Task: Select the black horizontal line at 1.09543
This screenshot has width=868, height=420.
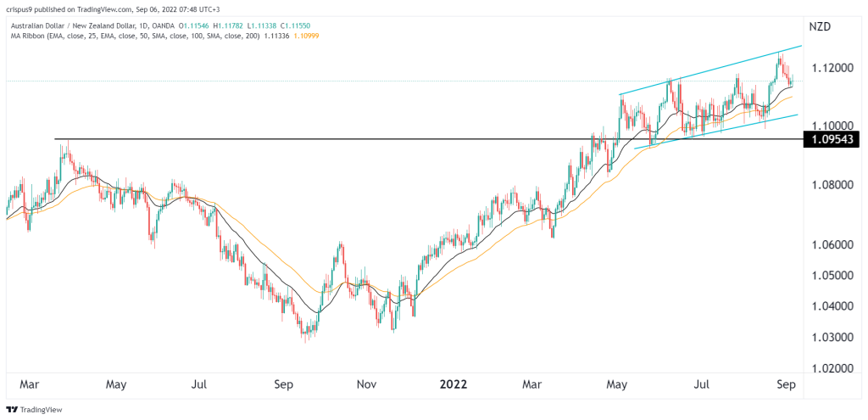Action: (x=427, y=138)
